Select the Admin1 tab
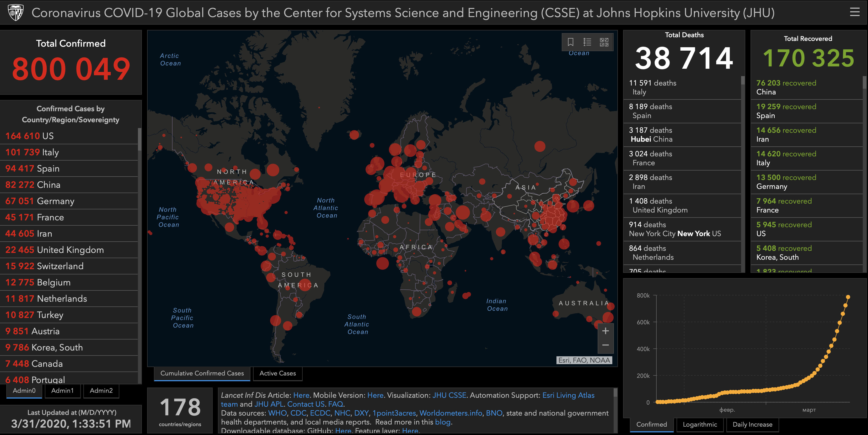This screenshot has width=868, height=435. [63, 391]
